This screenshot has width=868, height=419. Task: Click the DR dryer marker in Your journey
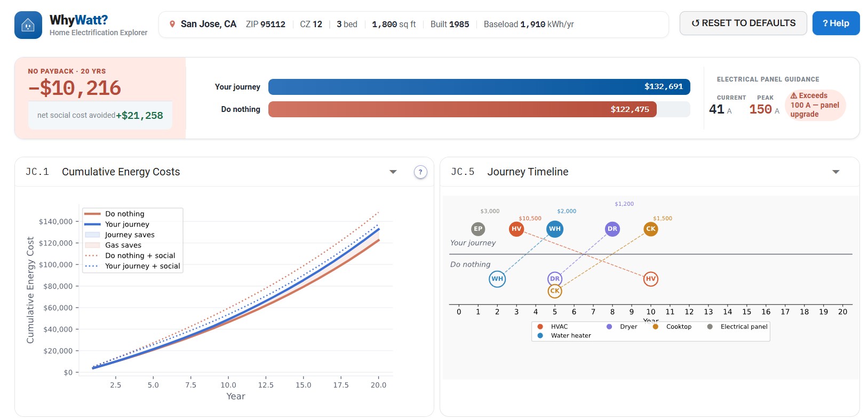coord(612,229)
